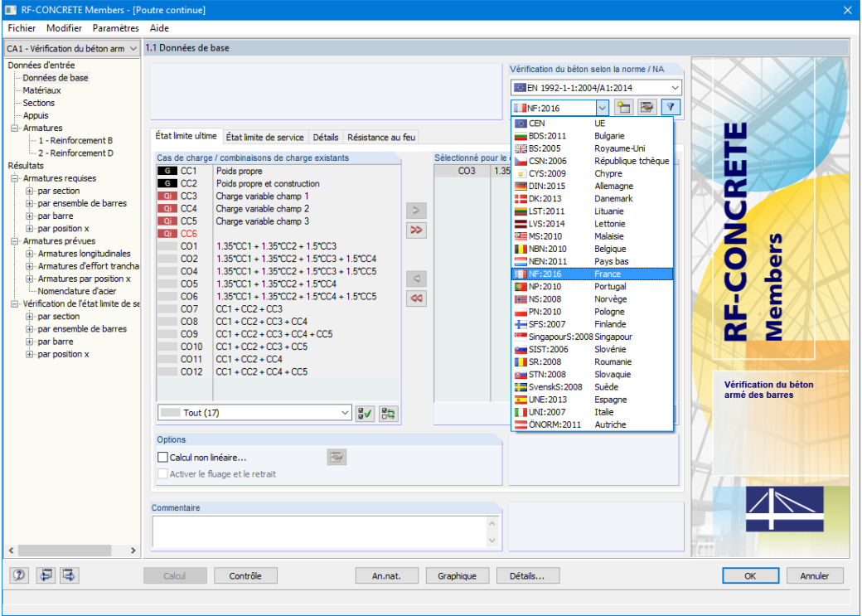The height and width of the screenshot is (616, 862).
Task: Go to the previous table icon
Action: point(46,575)
